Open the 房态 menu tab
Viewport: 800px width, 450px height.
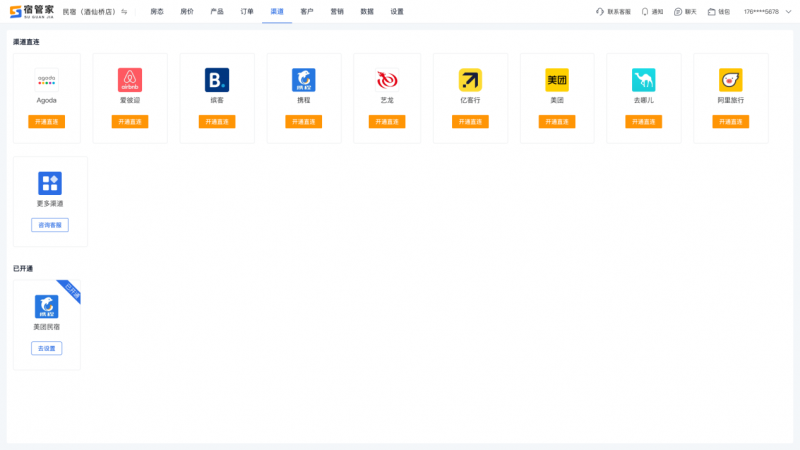point(157,11)
